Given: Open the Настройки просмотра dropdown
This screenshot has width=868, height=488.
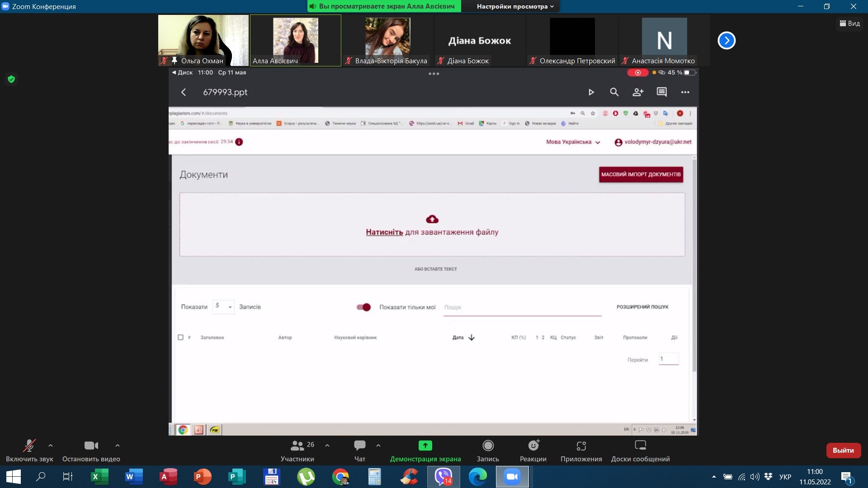Looking at the screenshot, I should click(x=515, y=6).
